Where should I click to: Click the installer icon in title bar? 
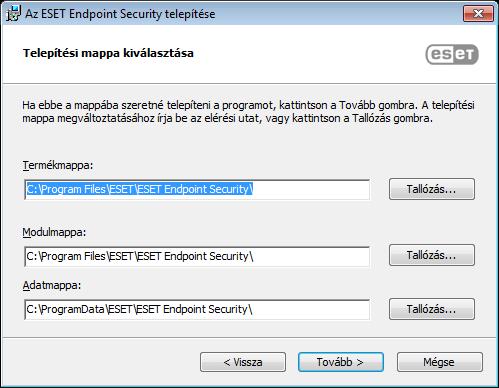[13, 14]
